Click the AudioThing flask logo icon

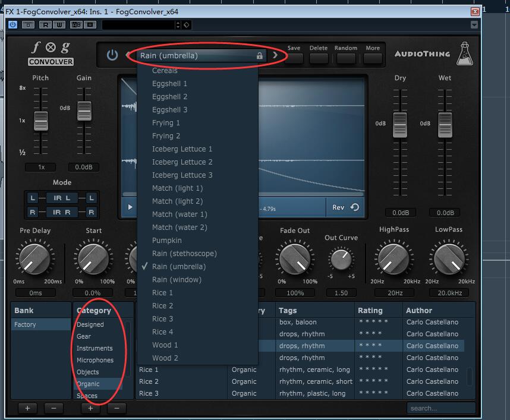pos(465,53)
